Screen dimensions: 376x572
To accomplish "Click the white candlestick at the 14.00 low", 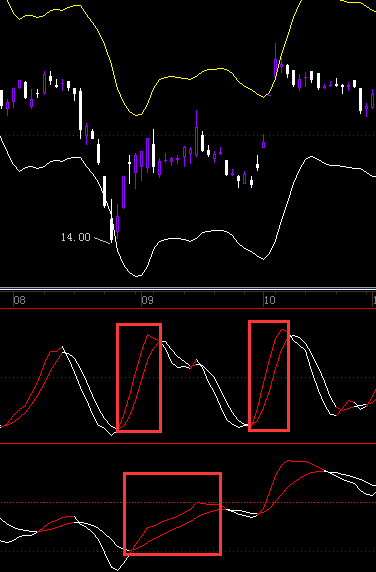I will coord(112,221).
